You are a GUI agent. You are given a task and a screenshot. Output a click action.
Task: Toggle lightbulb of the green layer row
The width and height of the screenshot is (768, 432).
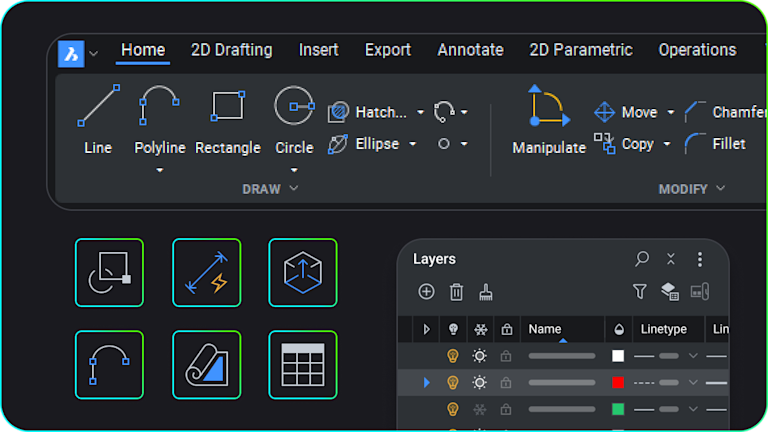tap(453, 409)
